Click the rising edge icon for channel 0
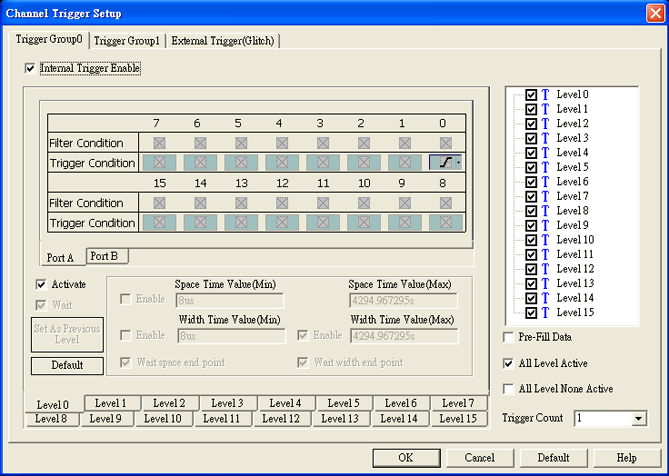Screen dimensions: 669x476 pos(444,163)
